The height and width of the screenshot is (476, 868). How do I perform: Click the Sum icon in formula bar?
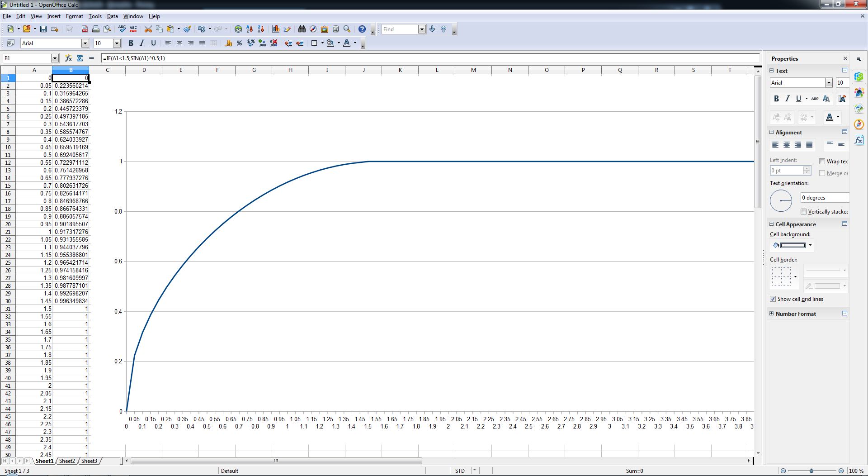click(x=80, y=58)
